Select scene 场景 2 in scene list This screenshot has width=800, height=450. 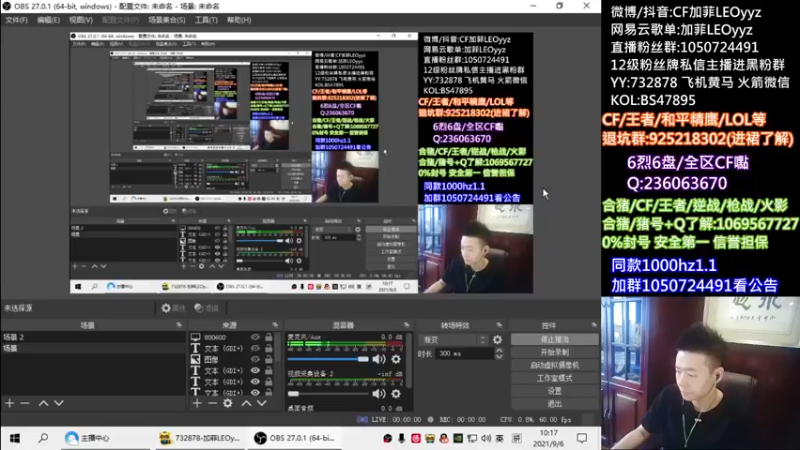[93, 337]
